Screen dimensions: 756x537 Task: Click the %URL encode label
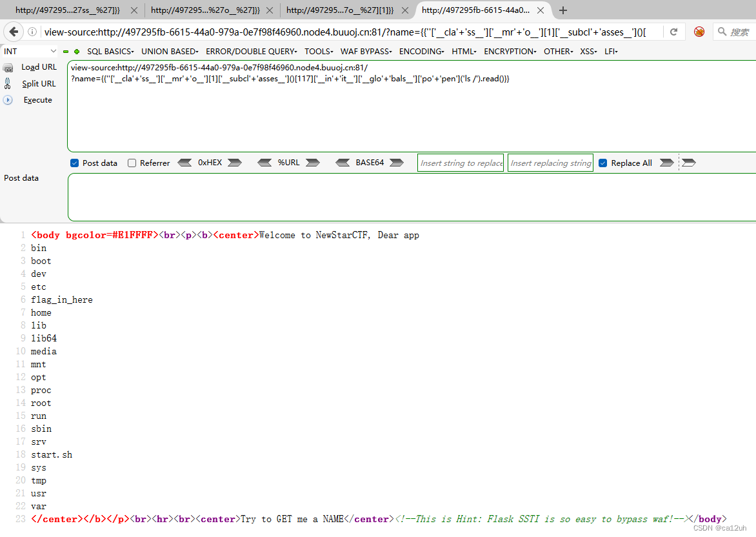coord(288,163)
